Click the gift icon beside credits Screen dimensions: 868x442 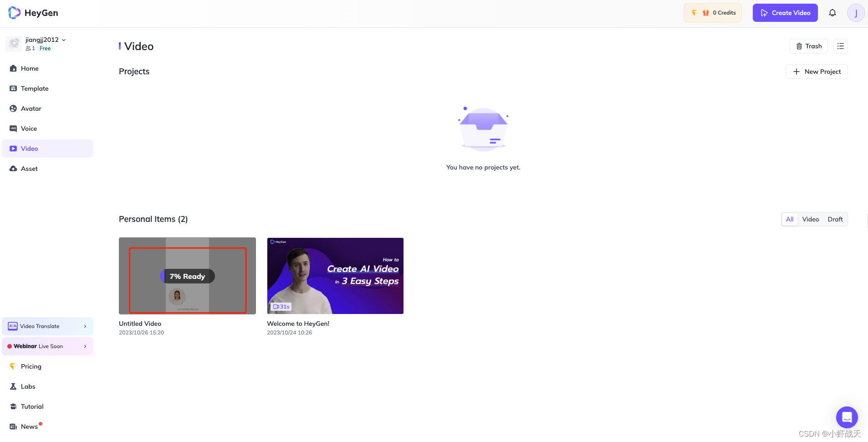point(706,13)
